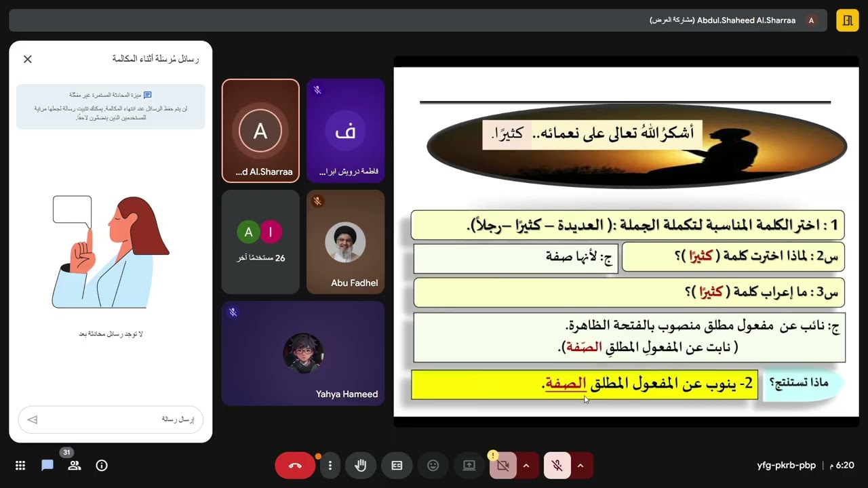Image resolution: width=868 pixels, height=488 pixels.
Task: Click the ماذا تستنتج؟ label on slide
Action: pos(802,383)
